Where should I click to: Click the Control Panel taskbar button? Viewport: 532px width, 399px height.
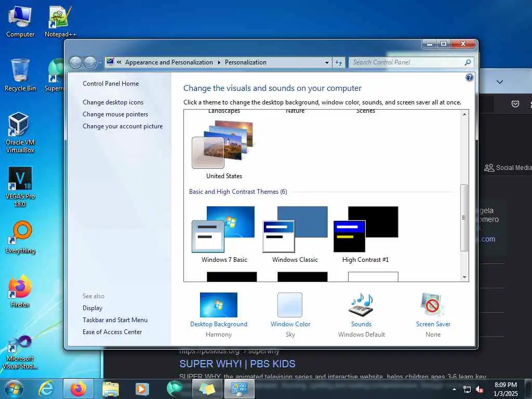240,389
